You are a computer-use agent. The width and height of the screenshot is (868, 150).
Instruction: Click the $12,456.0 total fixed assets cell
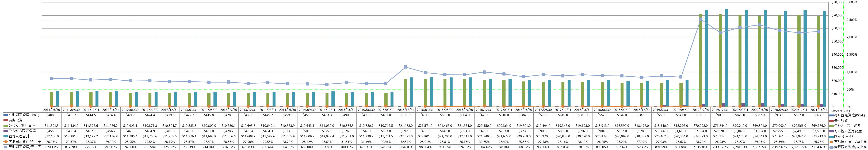tap(52, 137)
